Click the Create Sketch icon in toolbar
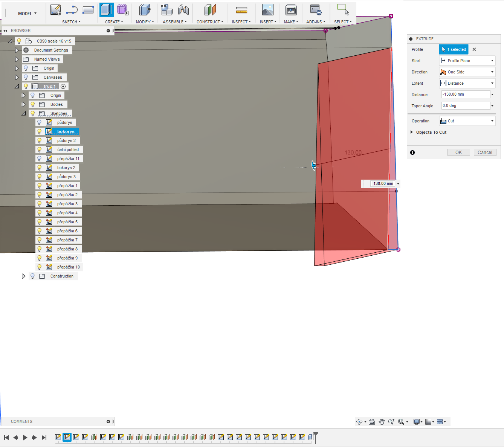 55,10
